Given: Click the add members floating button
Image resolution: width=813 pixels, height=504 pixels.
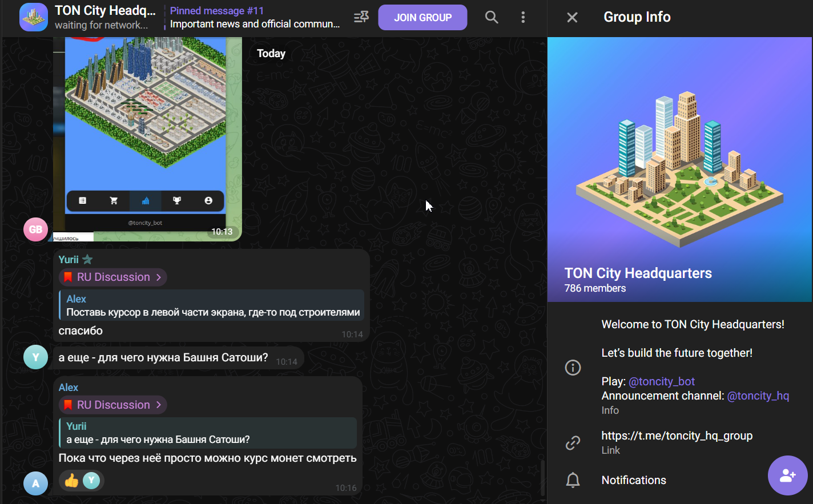Looking at the screenshot, I should [x=787, y=475].
